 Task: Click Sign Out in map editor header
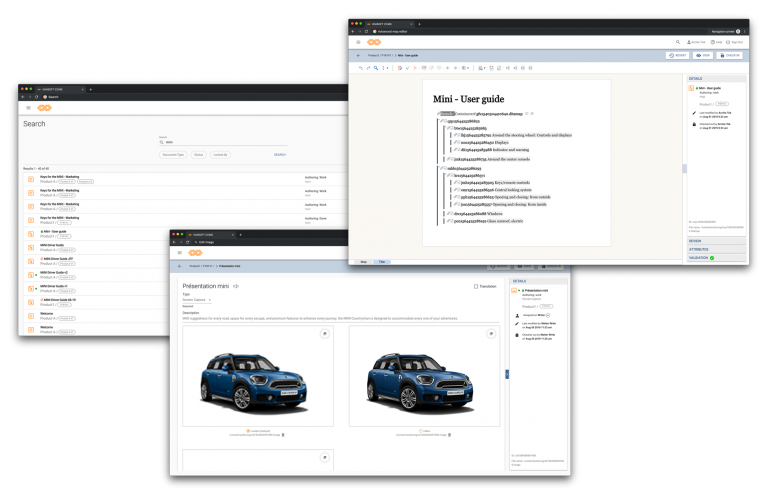[x=735, y=42]
